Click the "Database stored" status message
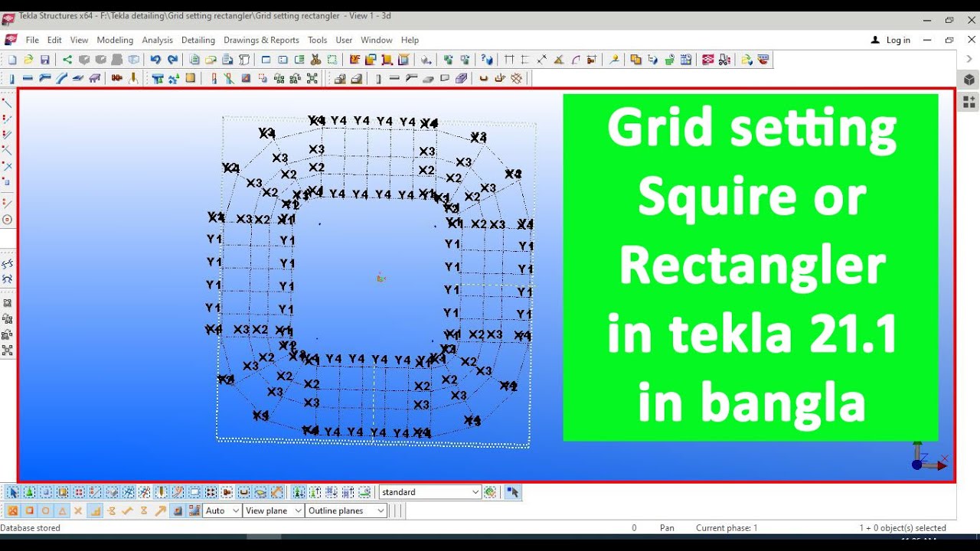 click(30, 528)
